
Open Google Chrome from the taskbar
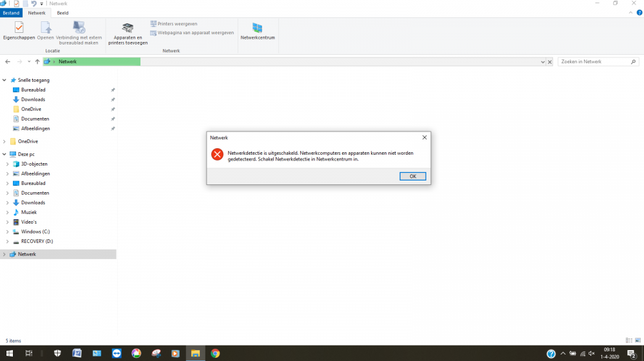coord(215,353)
